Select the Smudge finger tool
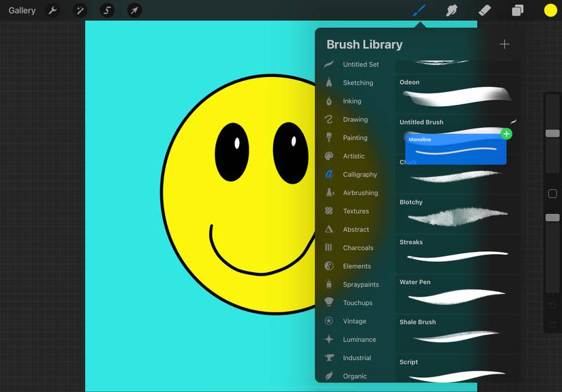Screen dimensions: 562x392 click(x=452, y=10)
